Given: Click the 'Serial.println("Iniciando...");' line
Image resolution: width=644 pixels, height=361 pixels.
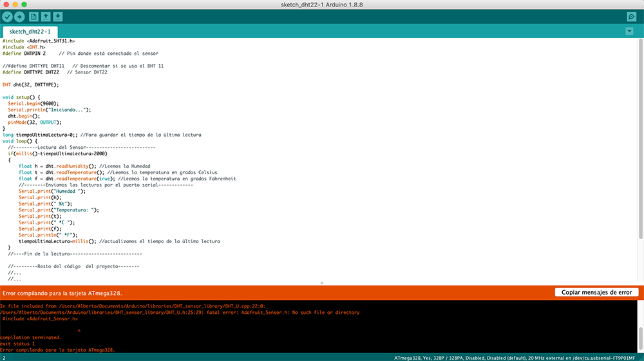Looking at the screenshot, I should click(50, 110).
